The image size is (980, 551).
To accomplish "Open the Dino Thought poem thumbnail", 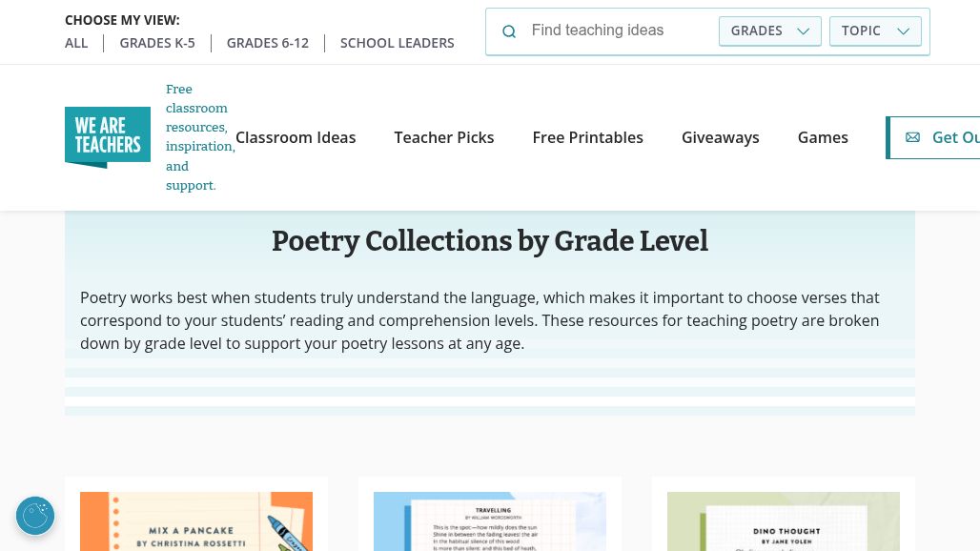I will coord(783,522).
